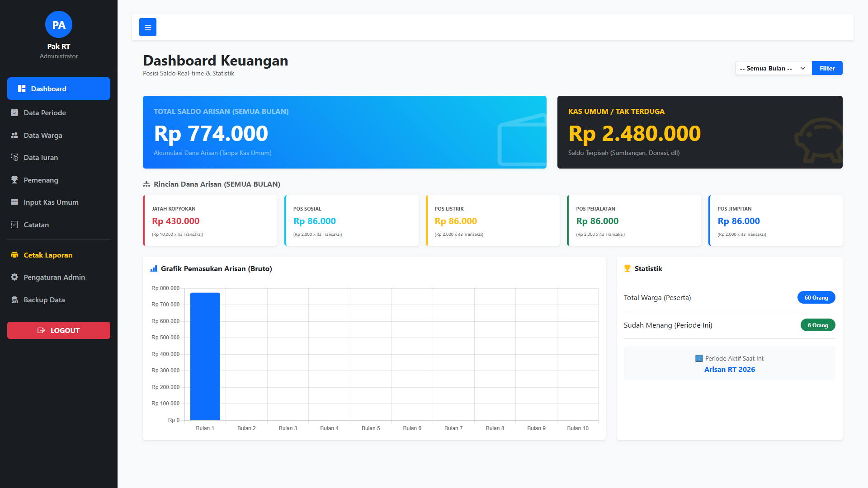Click the gear icon for Pengaturan Admin
This screenshot has height=488, width=868.
point(14,277)
